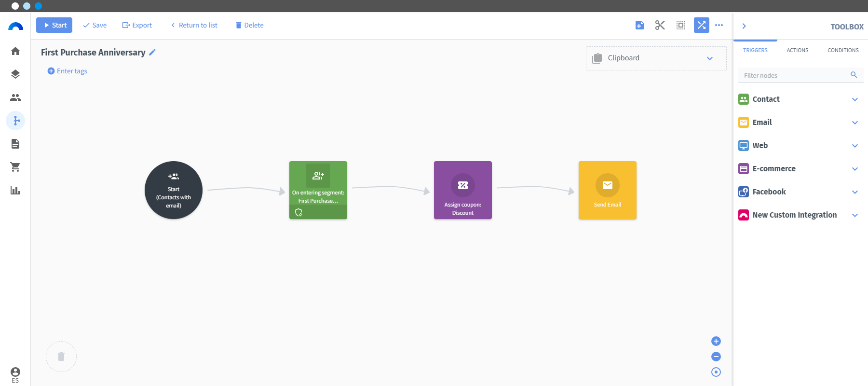Open the Home icon in the sidebar
This screenshot has height=386, width=868.
pos(15,51)
